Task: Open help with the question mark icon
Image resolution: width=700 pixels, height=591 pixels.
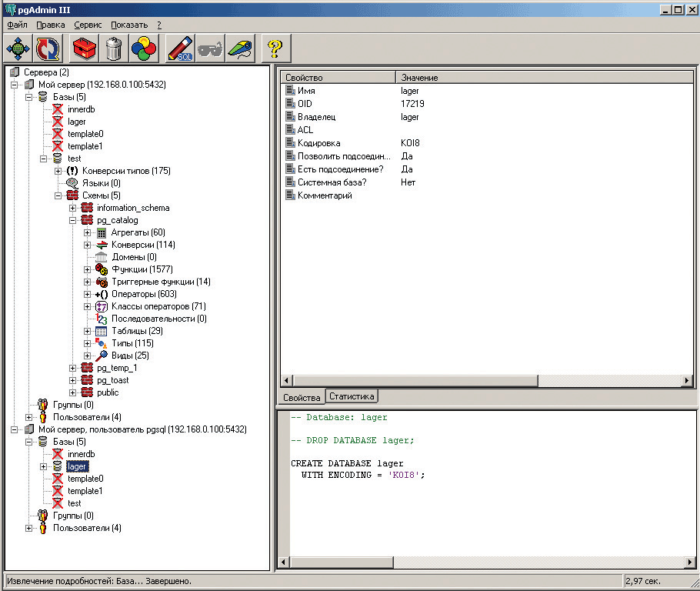Action: click(275, 48)
